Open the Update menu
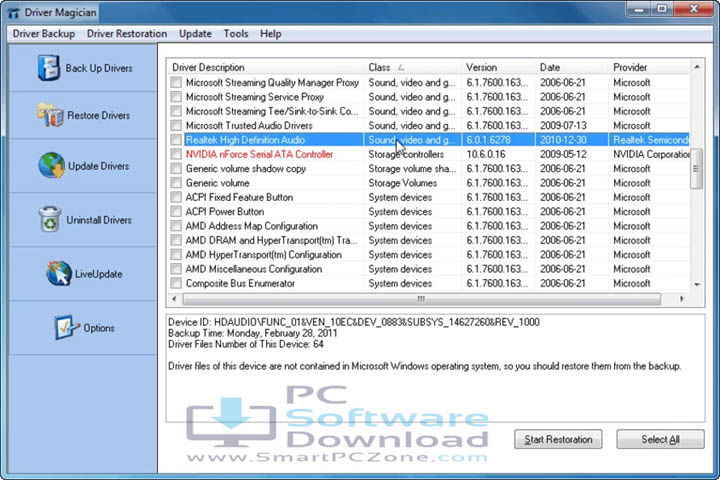 click(196, 34)
